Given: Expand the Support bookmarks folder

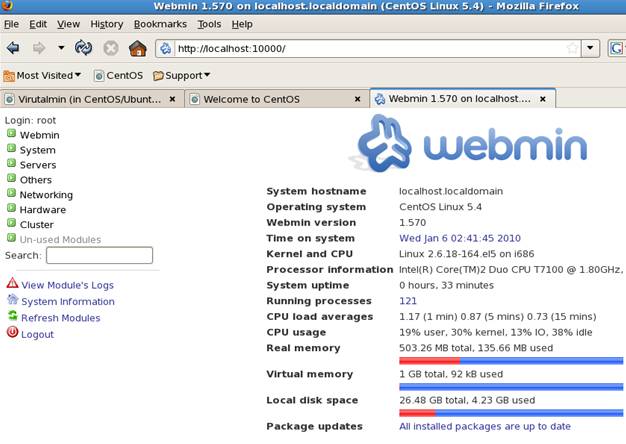Looking at the screenshot, I should 182,75.
